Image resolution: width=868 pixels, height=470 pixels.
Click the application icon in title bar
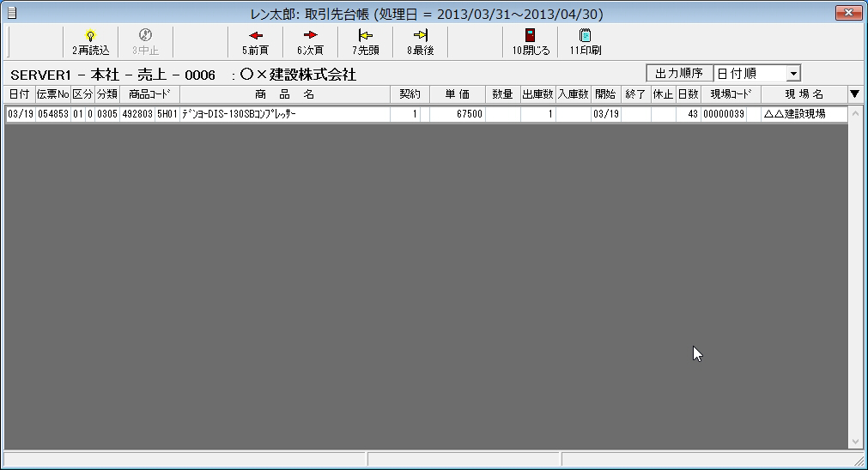pyautogui.click(x=11, y=12)
